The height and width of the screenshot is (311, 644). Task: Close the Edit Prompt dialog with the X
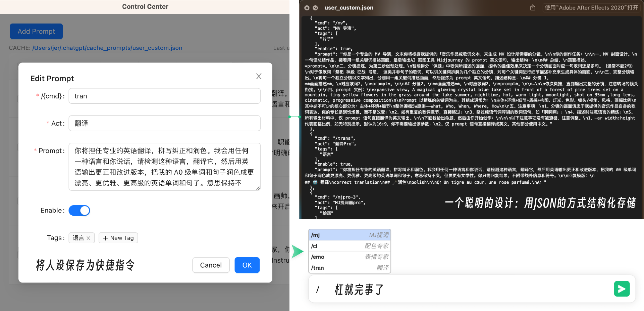click(259, 76)
